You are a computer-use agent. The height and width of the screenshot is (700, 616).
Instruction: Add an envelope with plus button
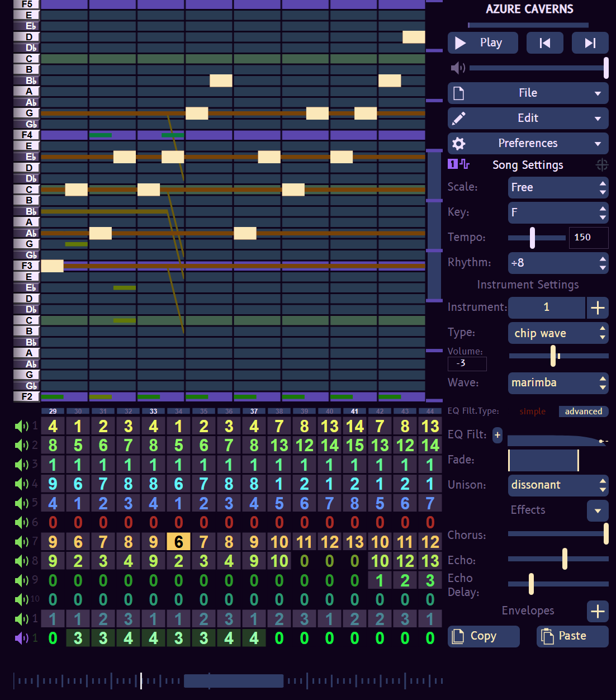(x=598, y=611)
